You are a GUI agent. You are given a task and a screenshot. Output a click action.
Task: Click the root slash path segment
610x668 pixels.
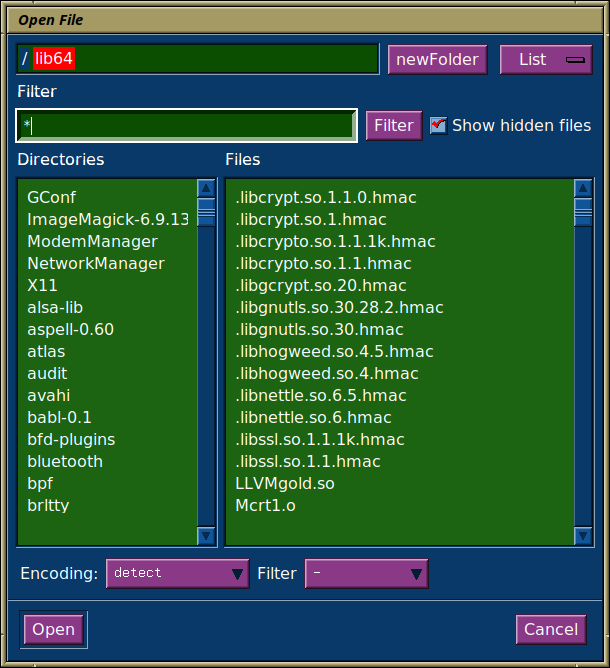point(24,58)
